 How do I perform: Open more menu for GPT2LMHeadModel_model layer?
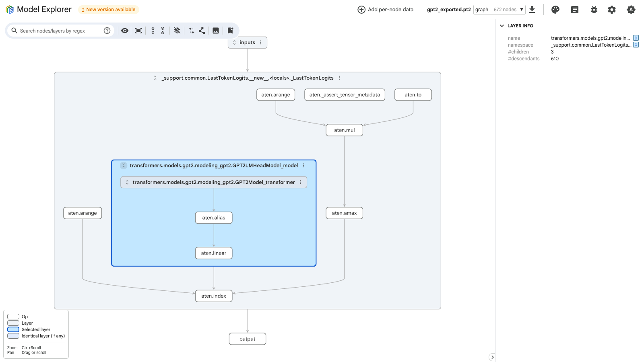click(303, 165)
